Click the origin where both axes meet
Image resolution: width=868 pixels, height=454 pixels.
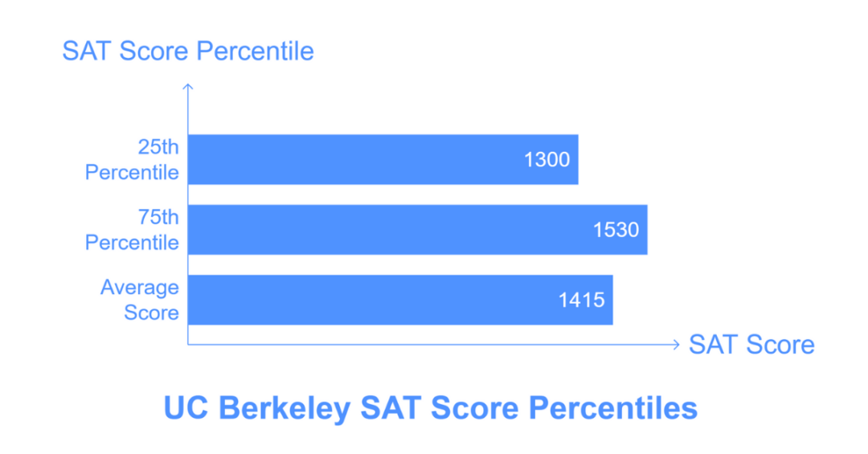pyautogui.click(x=187, y=345)
